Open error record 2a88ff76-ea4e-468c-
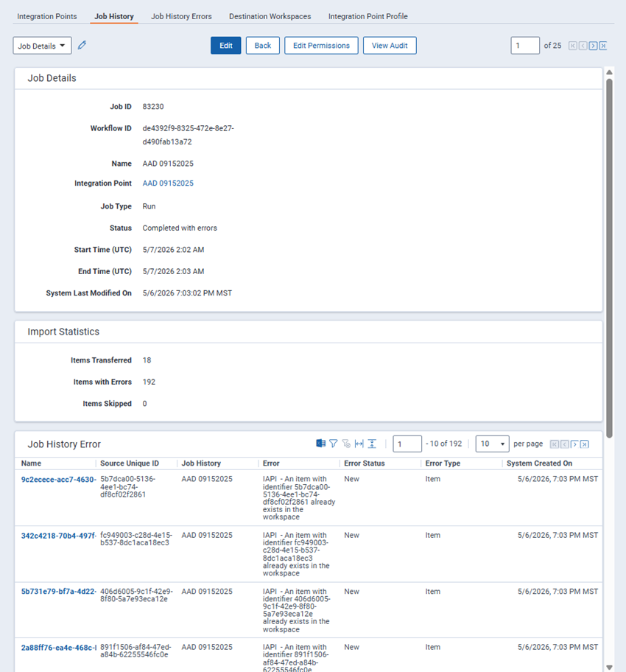The height and width of the screenshot is (672, 626). (x=59, y=647)
